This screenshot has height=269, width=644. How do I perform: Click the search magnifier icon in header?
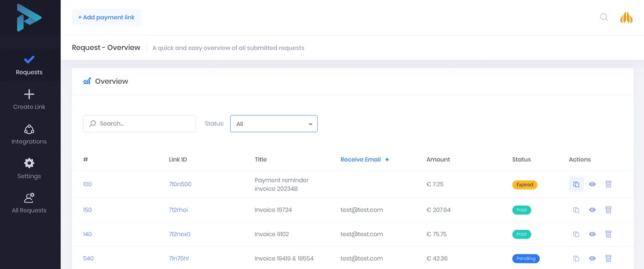tap(604, 17)
